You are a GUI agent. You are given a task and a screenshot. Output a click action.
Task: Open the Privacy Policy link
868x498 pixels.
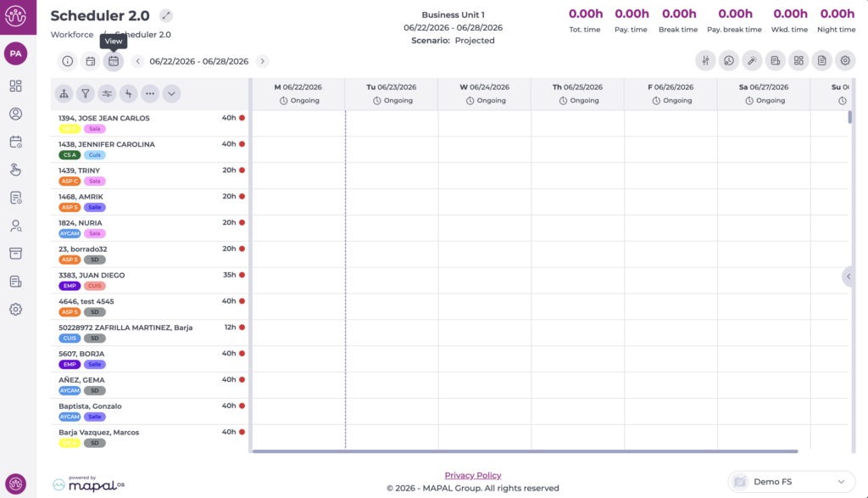pyautogui.click(x=473, y=475)
